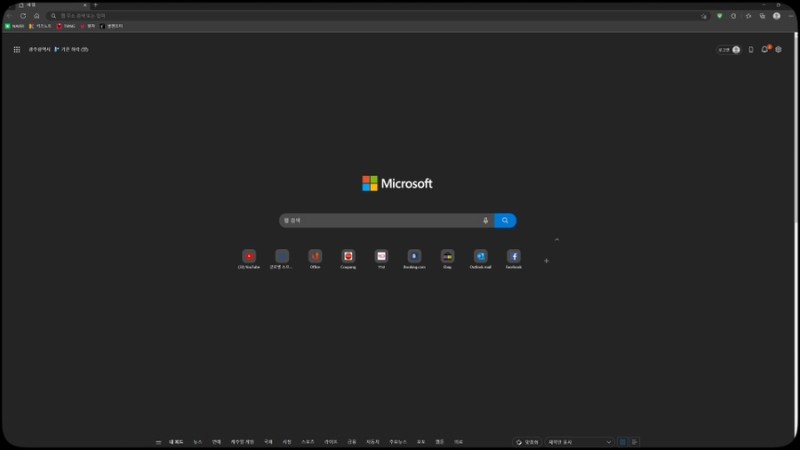Open the browser profile avatar
800x450 pixels.
tap(777, 16)
